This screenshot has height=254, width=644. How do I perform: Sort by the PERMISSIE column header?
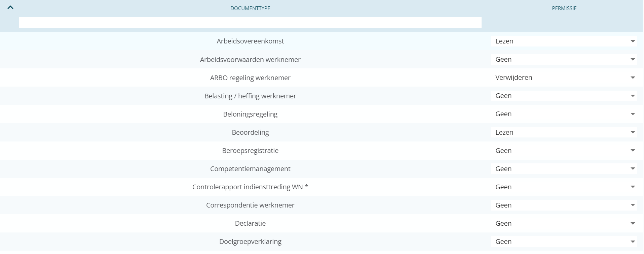pos(564,8)
